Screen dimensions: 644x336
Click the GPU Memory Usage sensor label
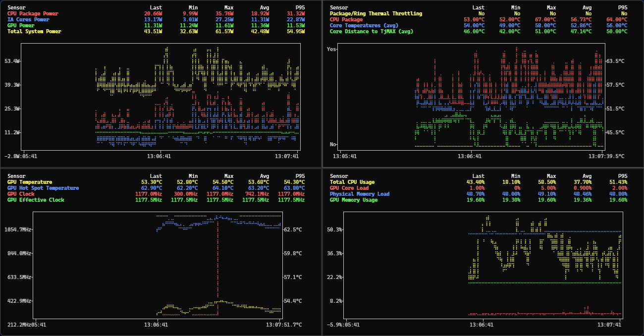354,200
